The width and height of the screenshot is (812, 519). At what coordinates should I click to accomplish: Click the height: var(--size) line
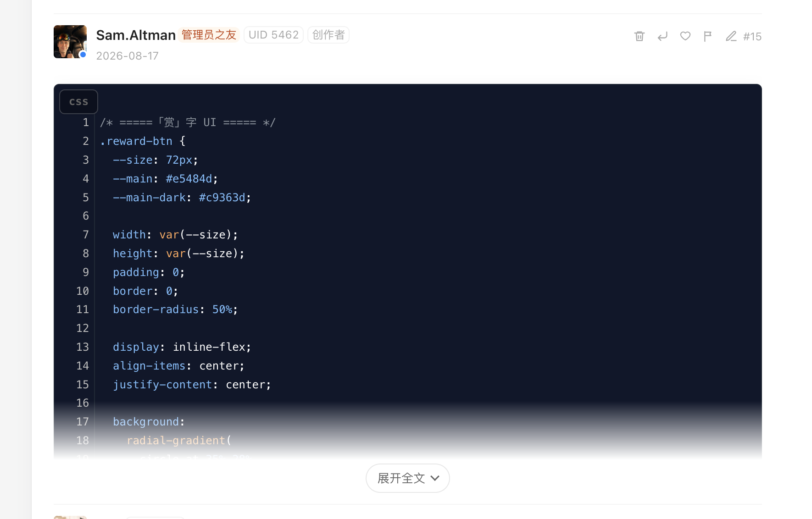point(179,254)
